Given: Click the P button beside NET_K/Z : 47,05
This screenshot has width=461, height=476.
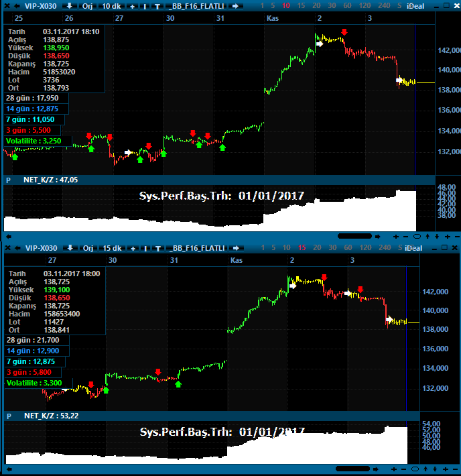Looking at the screenshot, I should click(x=9, y=180).
